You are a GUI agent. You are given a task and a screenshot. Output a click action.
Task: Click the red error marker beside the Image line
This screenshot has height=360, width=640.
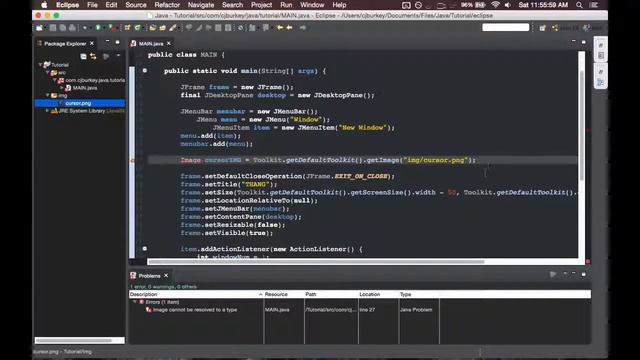point(132,160)
